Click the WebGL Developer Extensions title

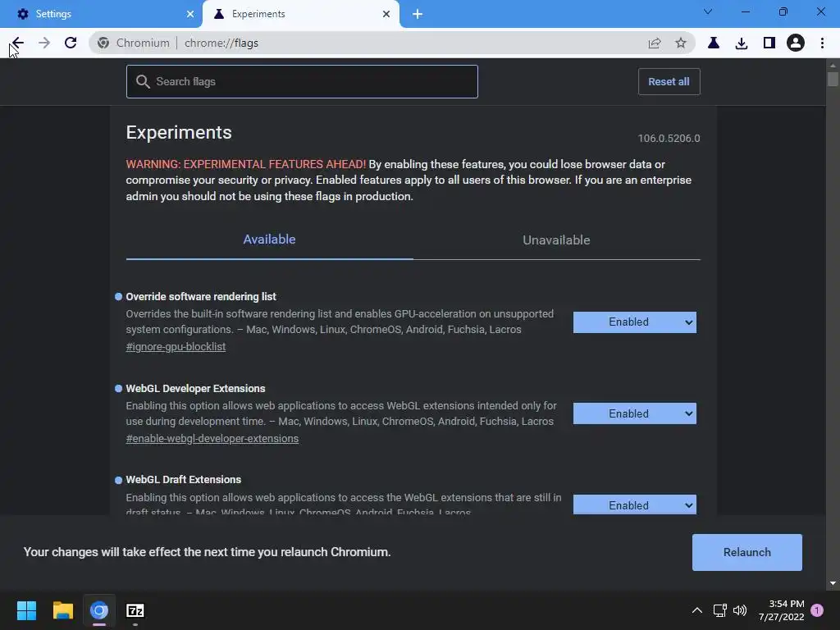point(195,388)
